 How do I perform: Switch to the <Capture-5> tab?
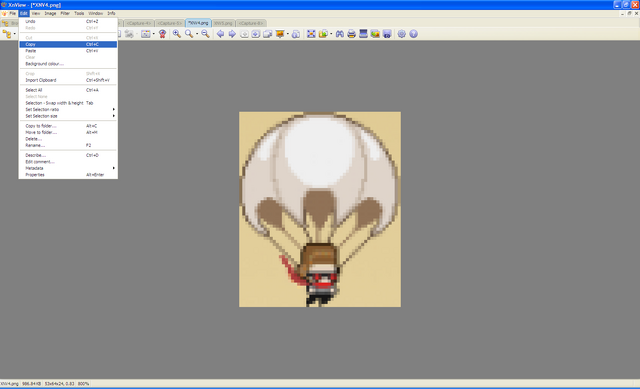click(x=169, y=23)
